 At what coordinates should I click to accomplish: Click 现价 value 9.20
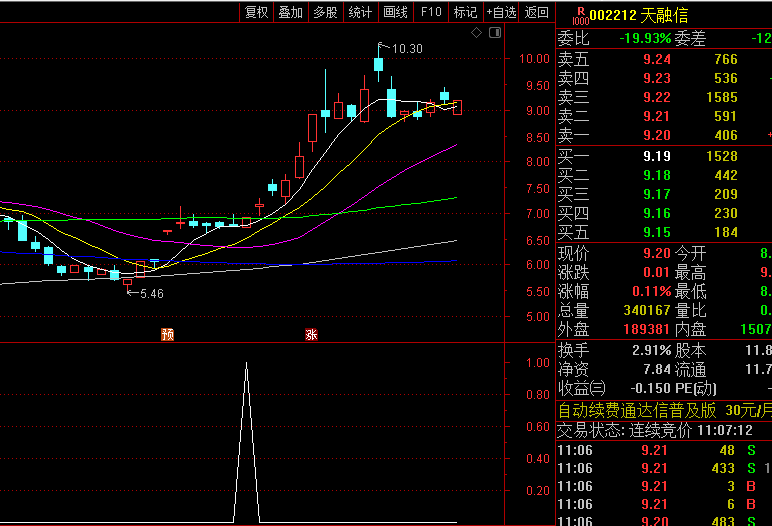(x=657, y=254)
